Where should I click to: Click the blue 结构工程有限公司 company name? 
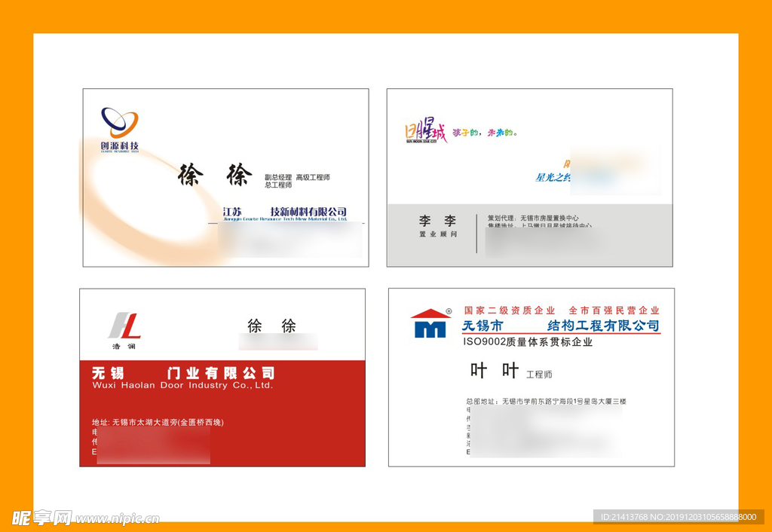[x=603, y=326]
